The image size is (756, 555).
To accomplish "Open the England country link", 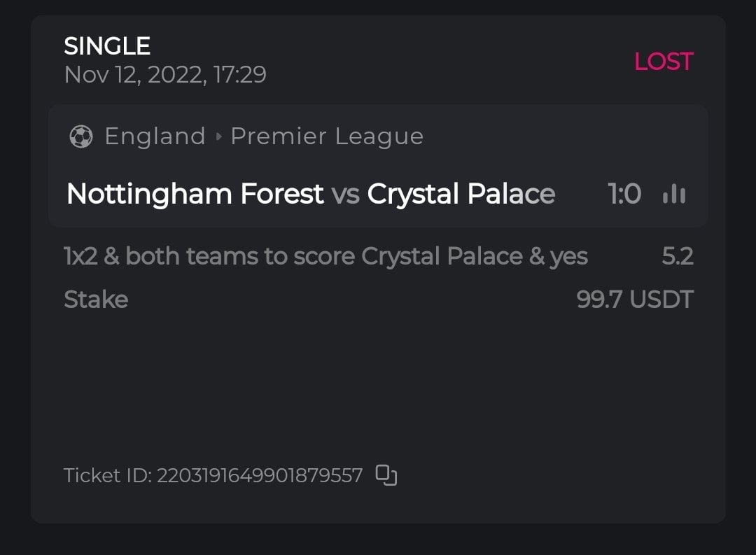I will [155, 136].
